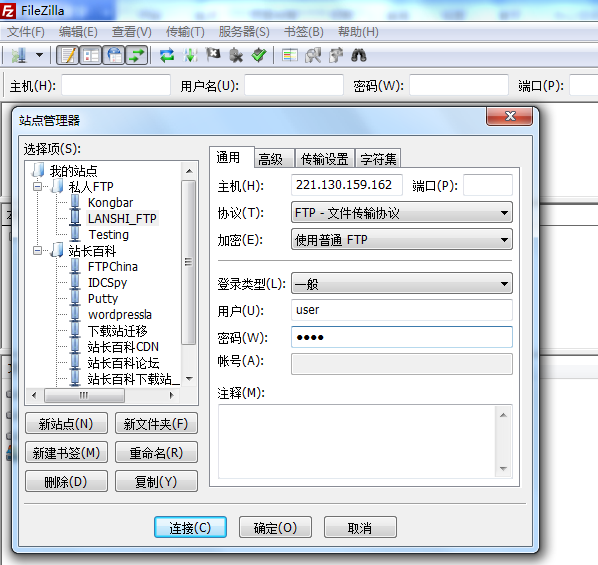Select the 下载站迁移 site

click(x=117, y=331)
